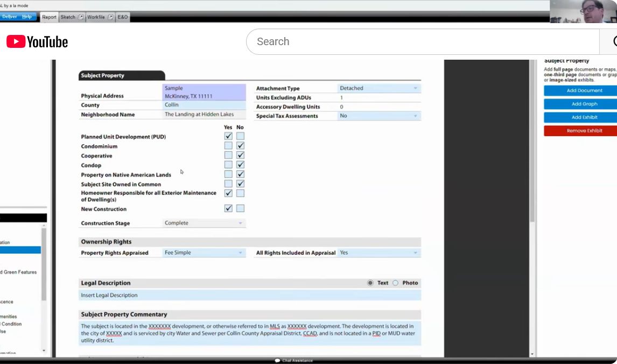Click the Chat Assistance bubble icon
Viewport: 617px width, 364px height.
[277, 360]
